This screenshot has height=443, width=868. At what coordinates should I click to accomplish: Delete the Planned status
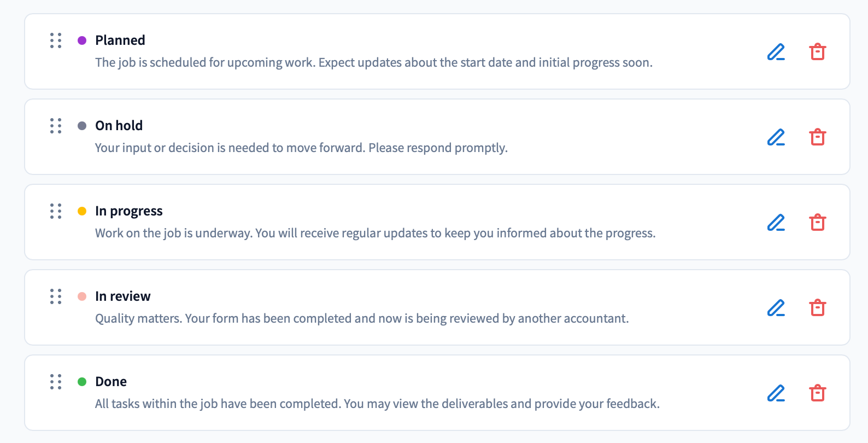(817, 52)
